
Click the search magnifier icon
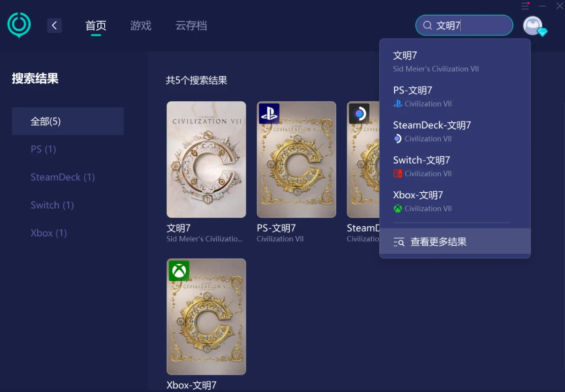(428, 25)
